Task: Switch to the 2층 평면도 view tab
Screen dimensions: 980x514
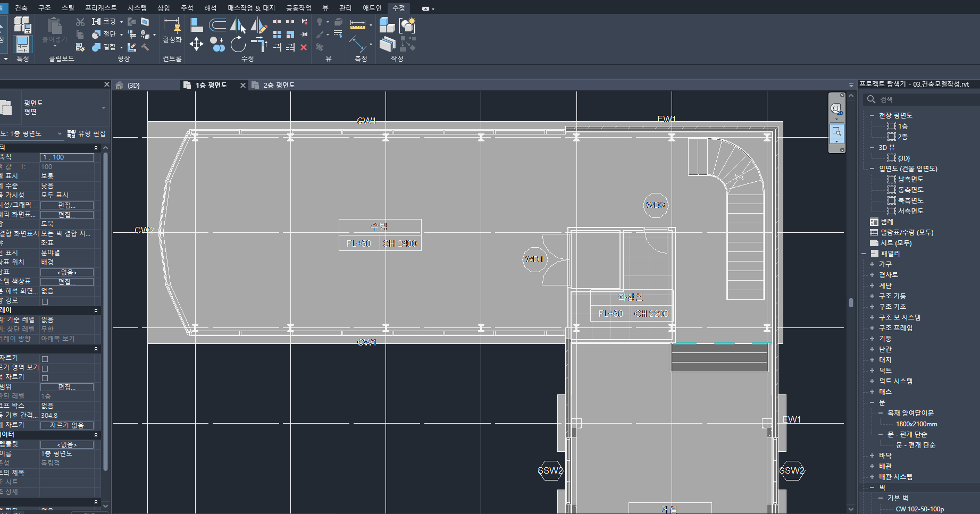Action: click(279, 85)
